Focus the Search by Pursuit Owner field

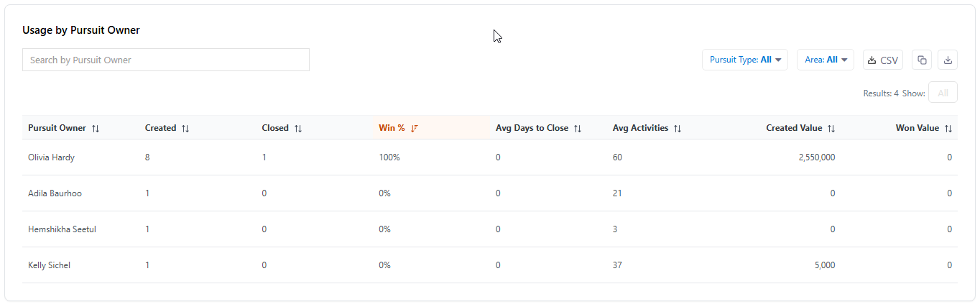coord(166,60)
